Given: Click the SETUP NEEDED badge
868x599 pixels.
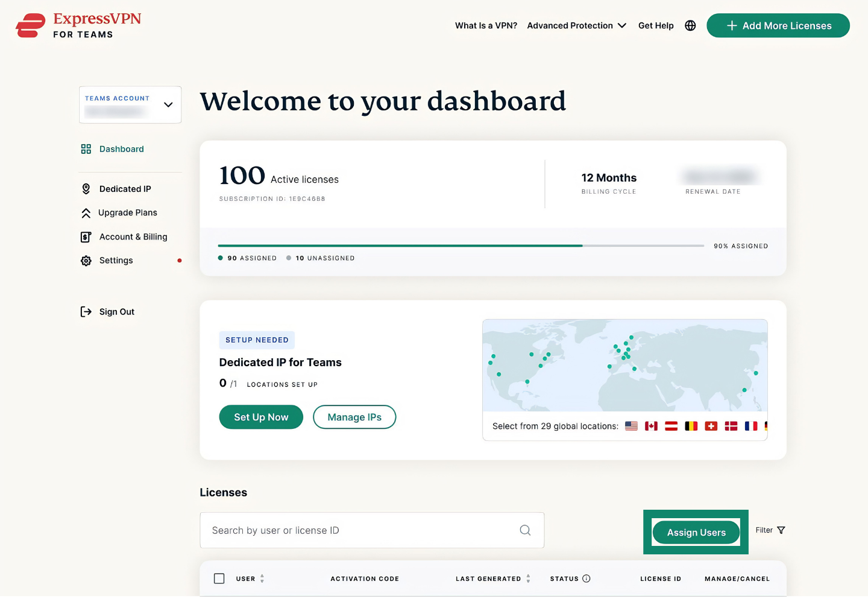Looking at the screenshot, I should [x=257, y=340].
